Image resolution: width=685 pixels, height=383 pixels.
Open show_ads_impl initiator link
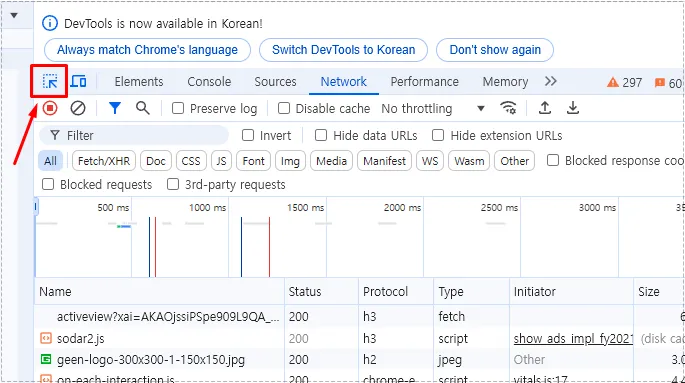tap(573, 338)
